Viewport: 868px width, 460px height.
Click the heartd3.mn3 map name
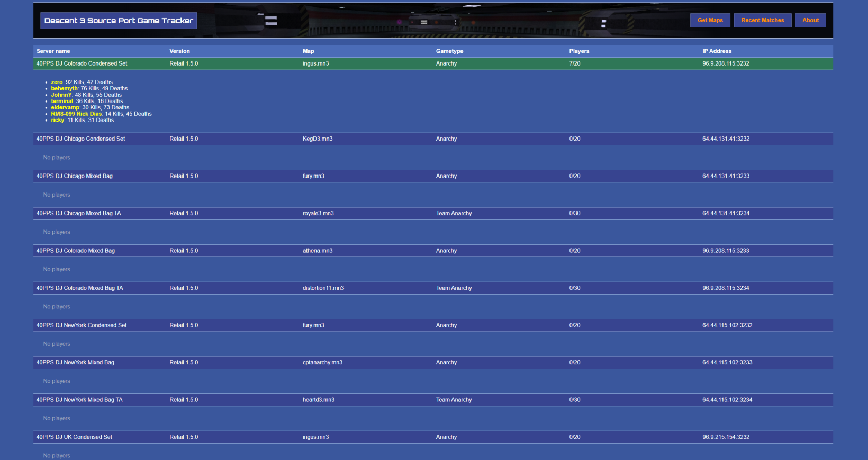[x=319, y=400]
